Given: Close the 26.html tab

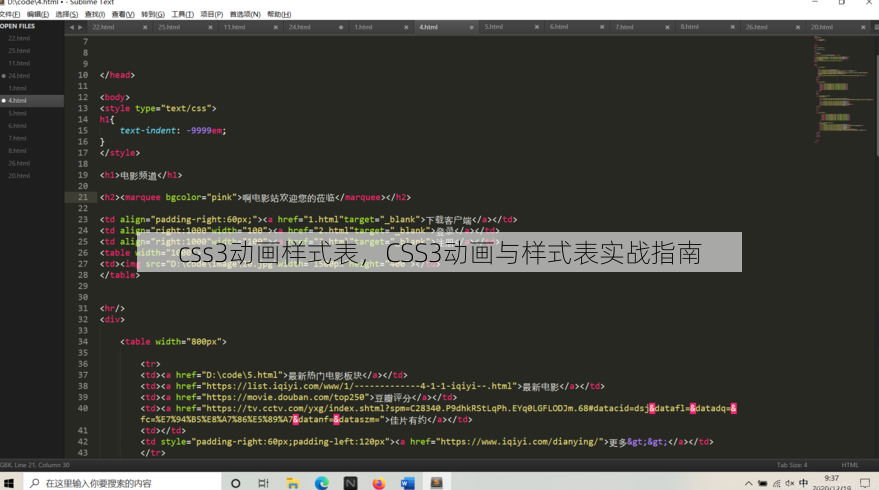Looking at the screenshot, I should point(798,27).
